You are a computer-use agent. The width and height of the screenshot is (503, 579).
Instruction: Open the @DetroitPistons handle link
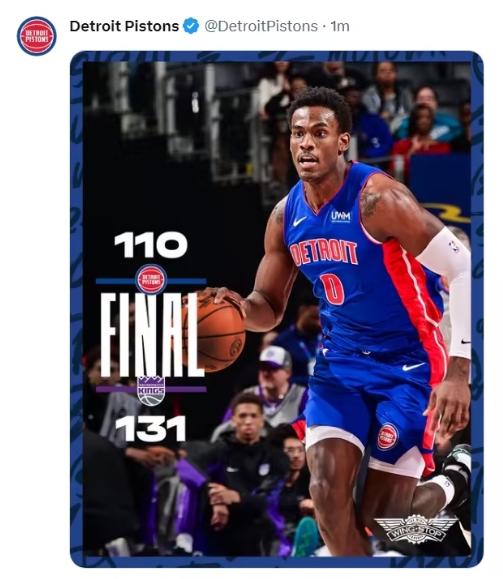coord(261,26)
